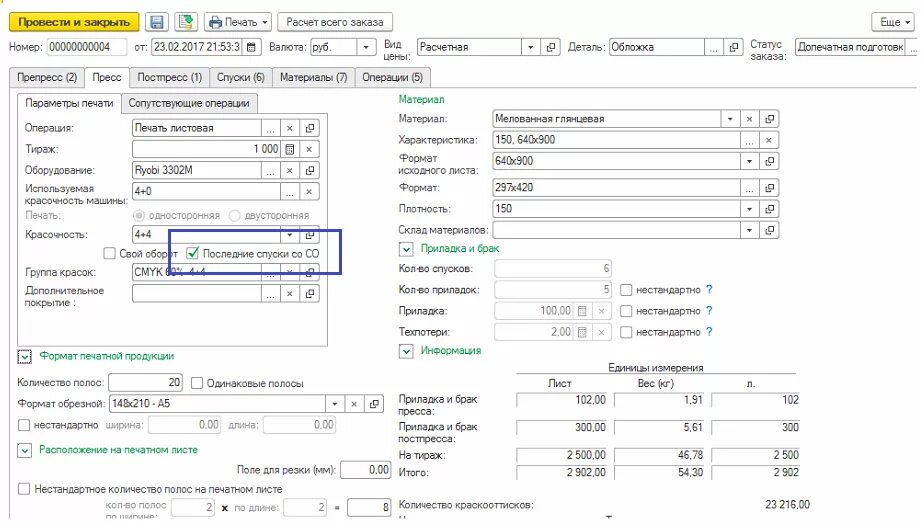Screen dimensions: 922x522
Task: Click ellipsis in Дополнительное покрытие field
Action: [270, 294]
